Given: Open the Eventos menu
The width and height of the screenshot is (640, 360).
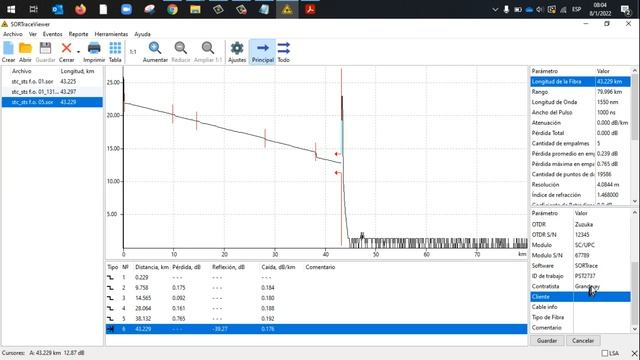Looking at the screenshot, I should point(53,34).
